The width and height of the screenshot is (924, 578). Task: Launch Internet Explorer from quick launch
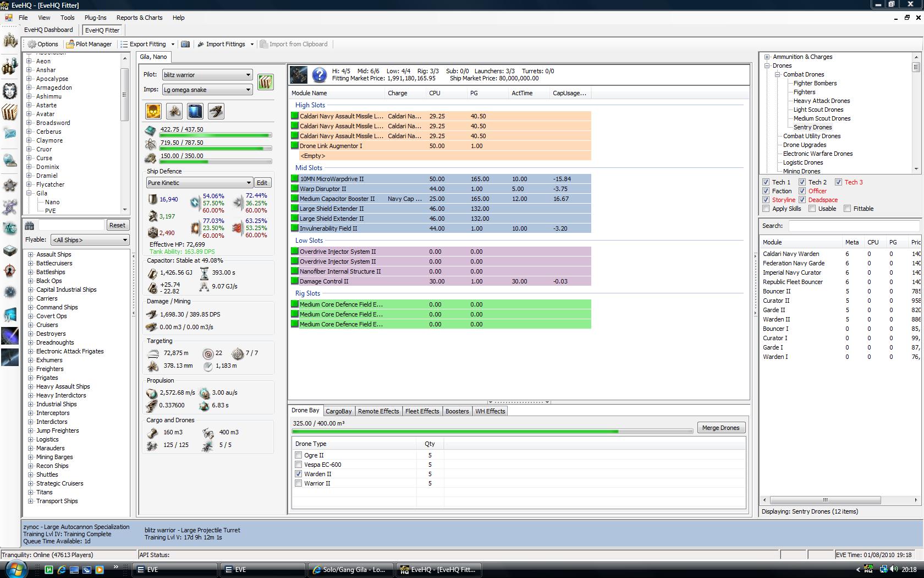(61, 570)
